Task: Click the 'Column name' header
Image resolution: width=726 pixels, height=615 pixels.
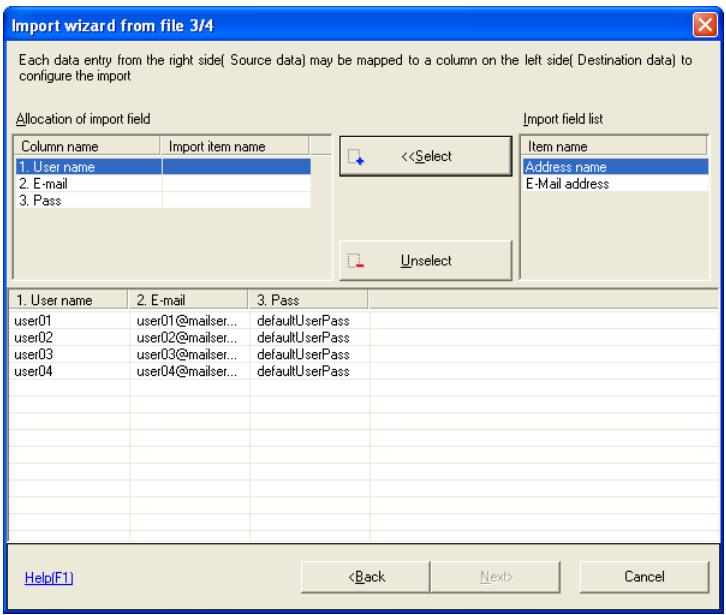Action: [x=88, y=146]
